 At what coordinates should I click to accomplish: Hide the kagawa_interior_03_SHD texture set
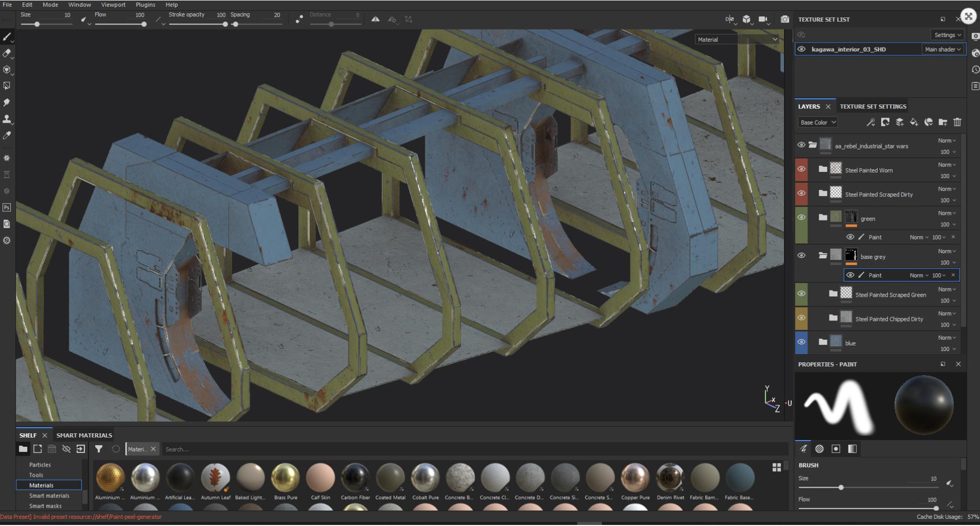coord(801,50)
